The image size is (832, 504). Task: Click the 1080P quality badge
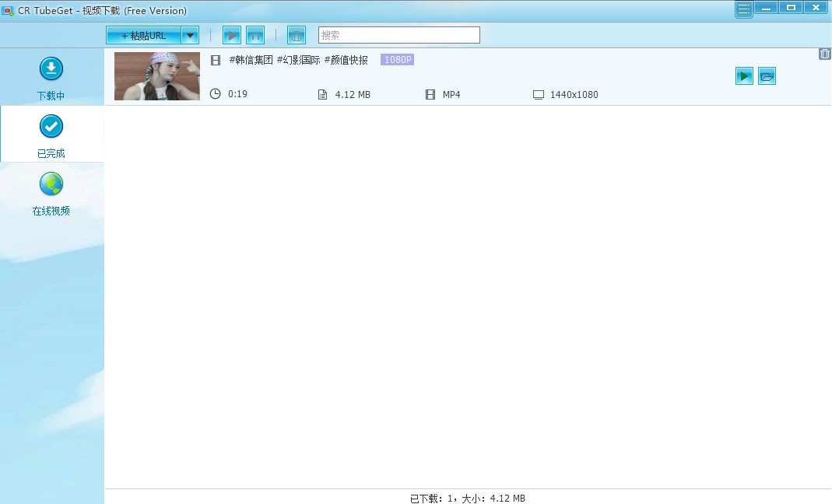tap(397, 60)
